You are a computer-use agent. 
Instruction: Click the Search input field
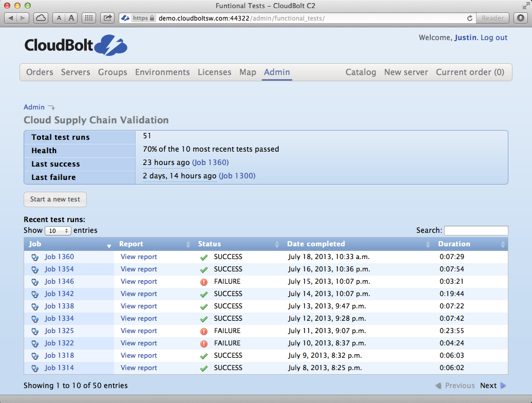pyautogui.click(x=476, y=230)
